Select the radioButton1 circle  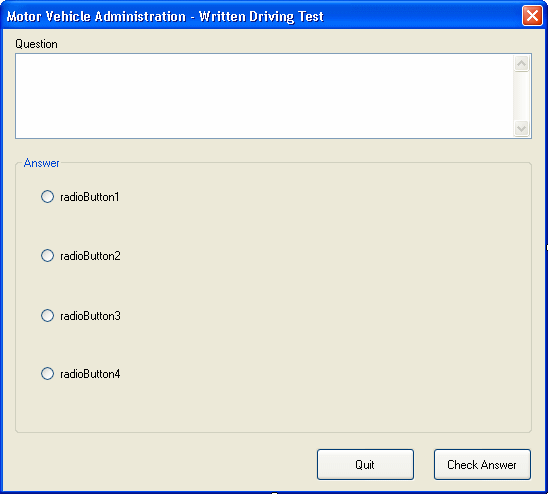tap(47, 196)
